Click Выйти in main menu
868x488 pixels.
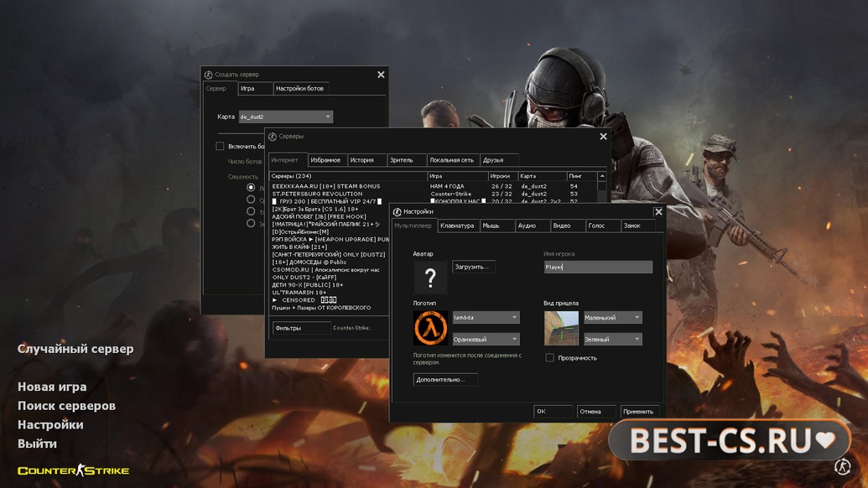[37, 444]
